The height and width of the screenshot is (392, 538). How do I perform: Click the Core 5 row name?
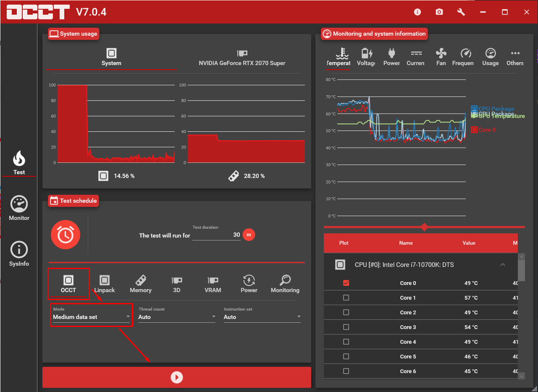[408, 356]
